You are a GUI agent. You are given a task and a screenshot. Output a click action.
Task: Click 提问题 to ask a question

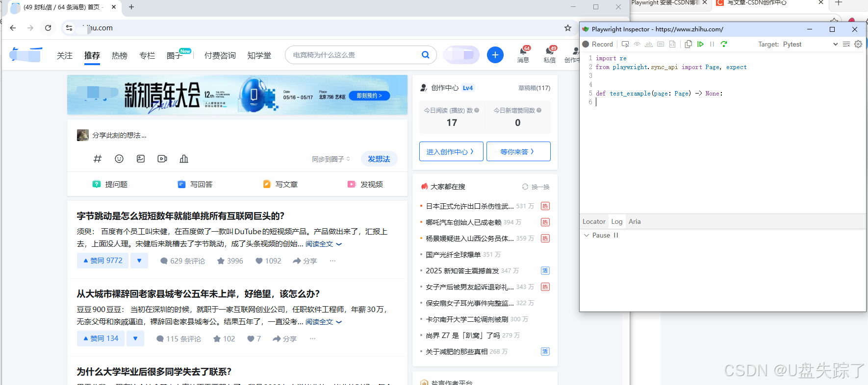(x=110, y=184)
